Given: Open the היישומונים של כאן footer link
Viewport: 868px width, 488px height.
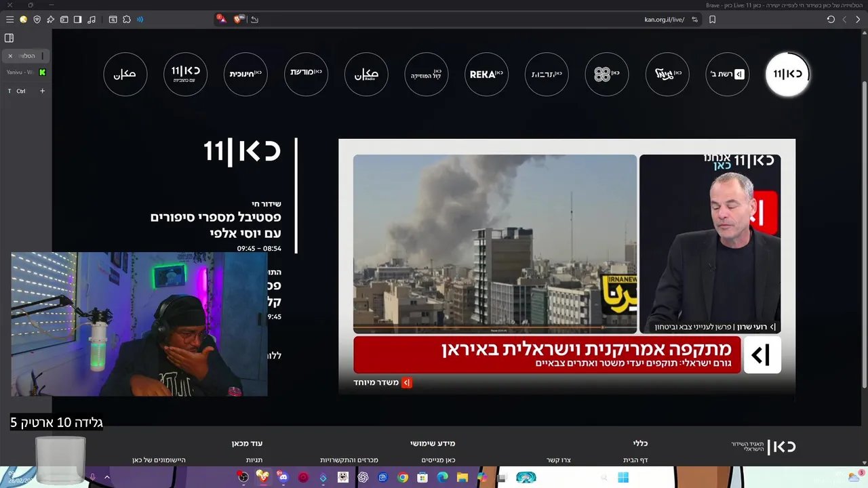Looking at the screenshot, I should point(159,460).
